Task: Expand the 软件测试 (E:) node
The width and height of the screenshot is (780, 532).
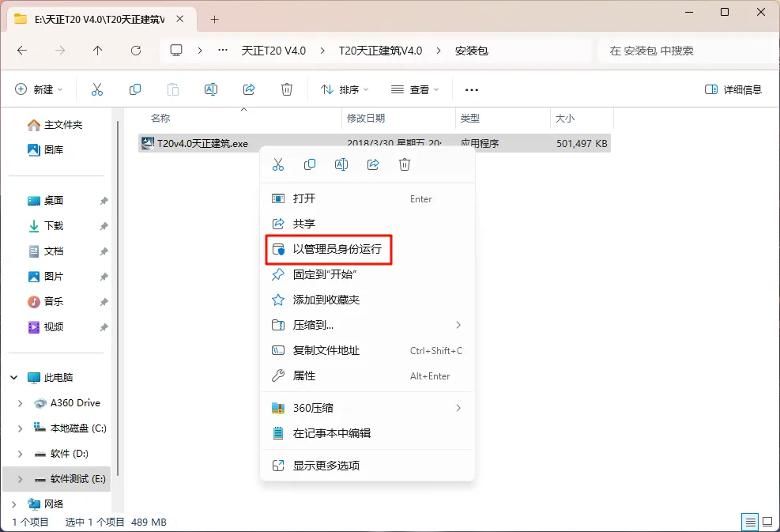Action: tap(20, 479)
